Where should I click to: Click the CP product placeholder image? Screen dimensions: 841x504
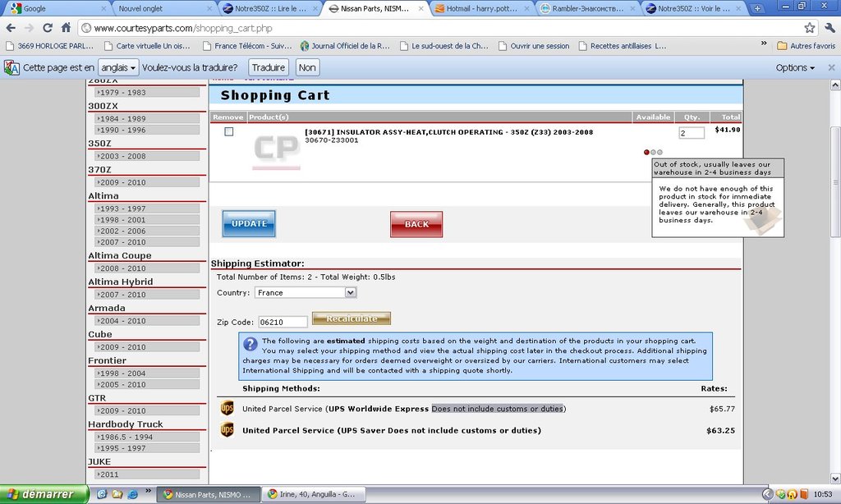(276, 151)
